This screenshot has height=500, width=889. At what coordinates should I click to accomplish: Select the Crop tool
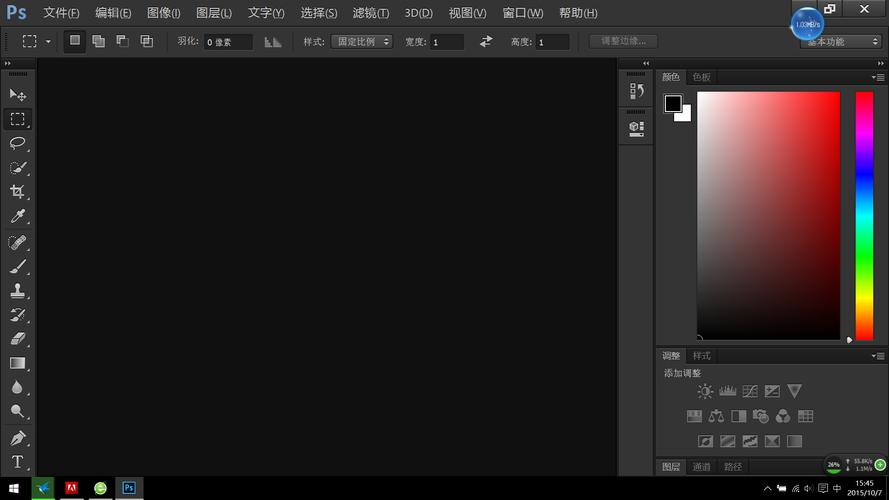(x=18, y=192)
